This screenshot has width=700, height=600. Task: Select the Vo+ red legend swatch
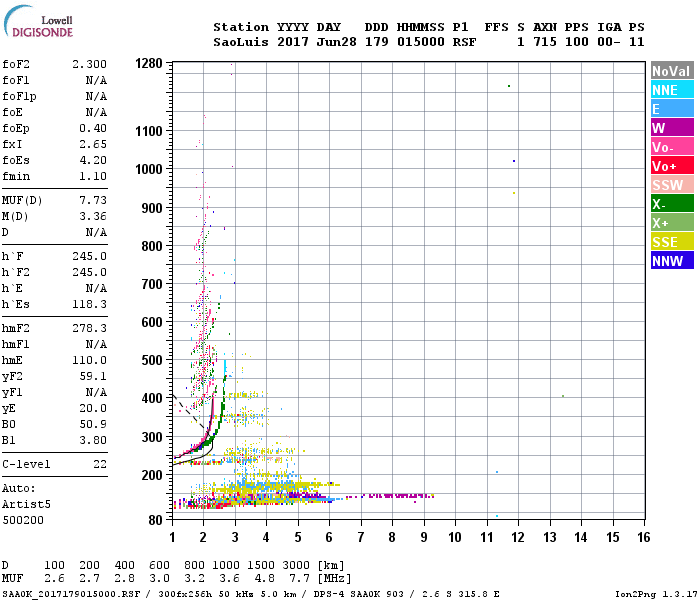(672, 166)
